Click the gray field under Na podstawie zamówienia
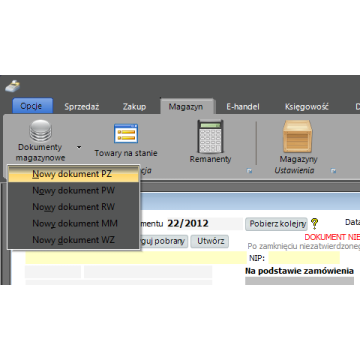The height and width of the screenshot is (360, 360). coord(299,281)
